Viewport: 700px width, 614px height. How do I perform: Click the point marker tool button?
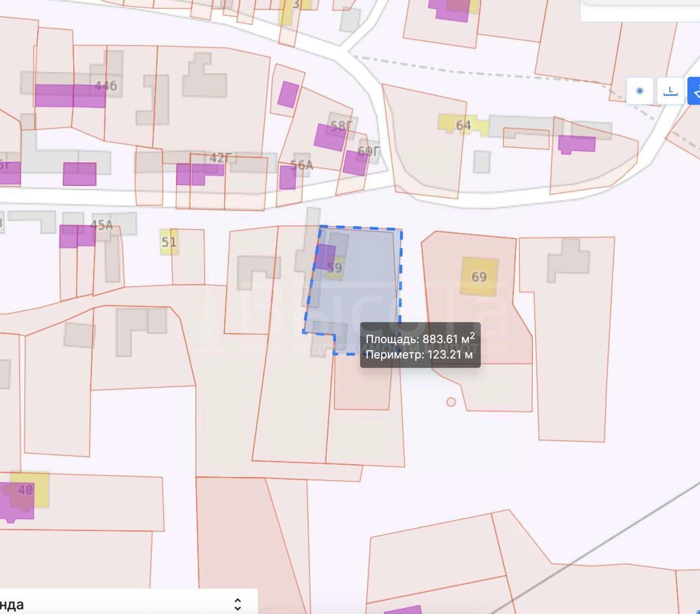point(639,90)
